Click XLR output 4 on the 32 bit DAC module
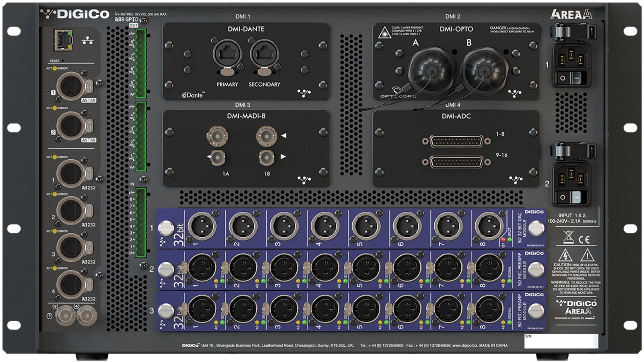This screenshot has width=644, height=362. 325,226
